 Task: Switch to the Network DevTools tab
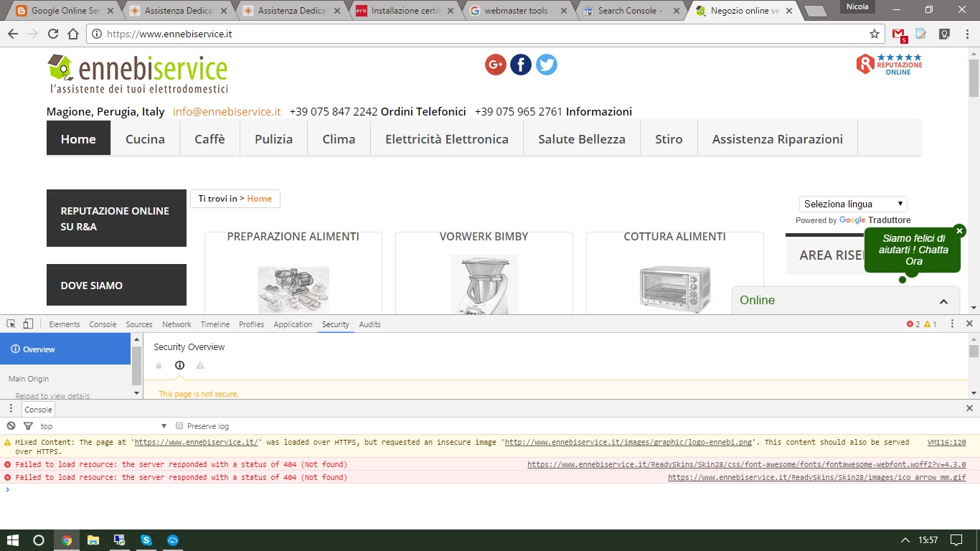point(176,324)
